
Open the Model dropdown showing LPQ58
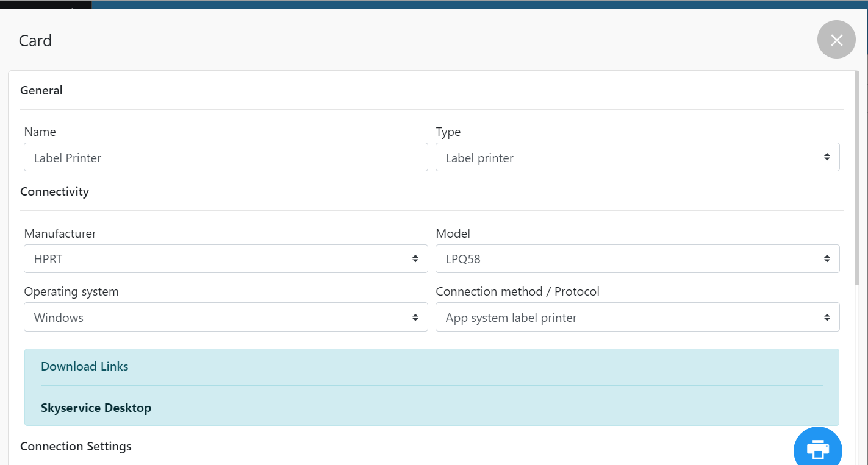[628, 259]
